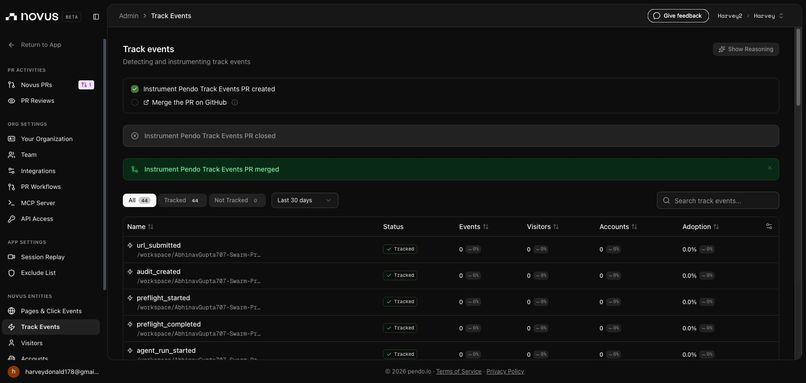
Task: Click the Session Replay camera icon
Action: tap(11, 257)
